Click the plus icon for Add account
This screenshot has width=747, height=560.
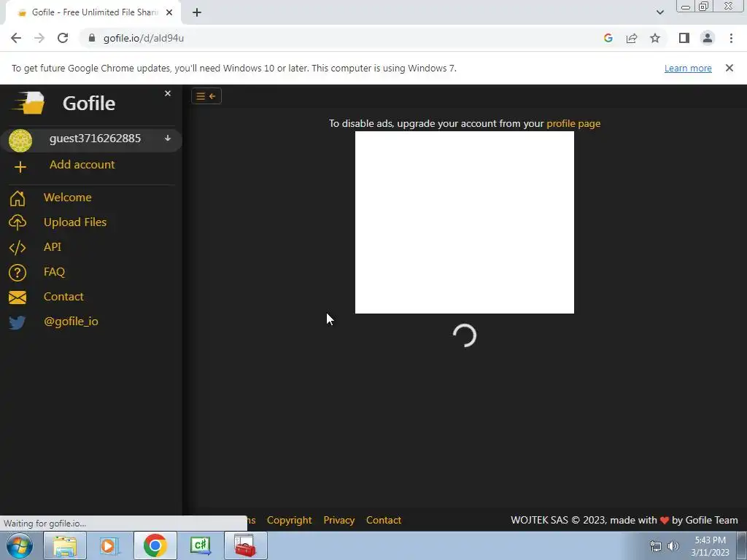pos(20,167)
